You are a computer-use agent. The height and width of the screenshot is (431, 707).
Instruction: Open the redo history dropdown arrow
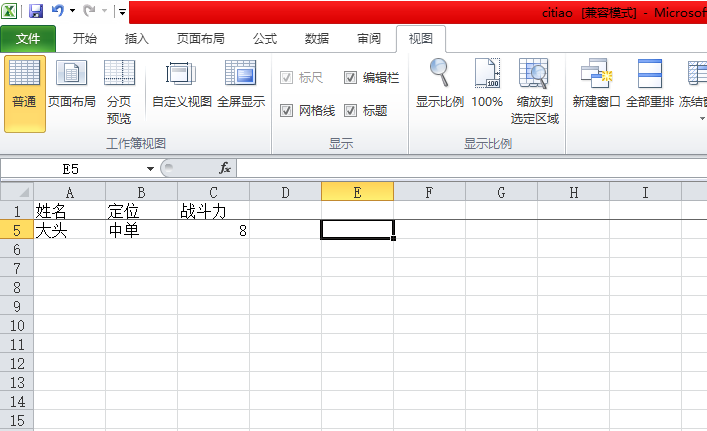coord(104,11)
